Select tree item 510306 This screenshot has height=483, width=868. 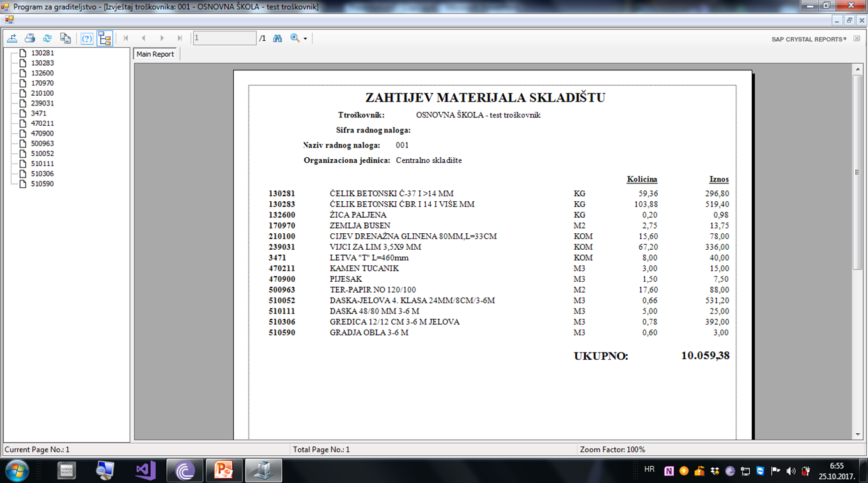pos(42,174)
